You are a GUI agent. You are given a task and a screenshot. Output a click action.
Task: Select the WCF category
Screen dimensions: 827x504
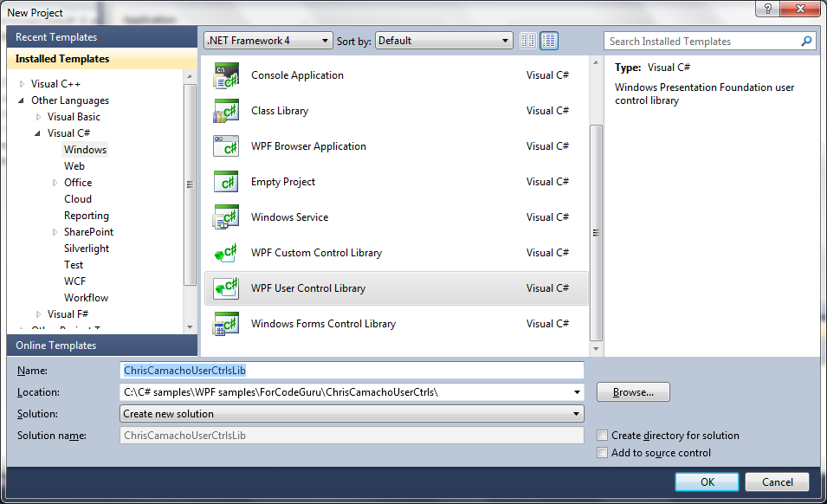tap(74, 281)
